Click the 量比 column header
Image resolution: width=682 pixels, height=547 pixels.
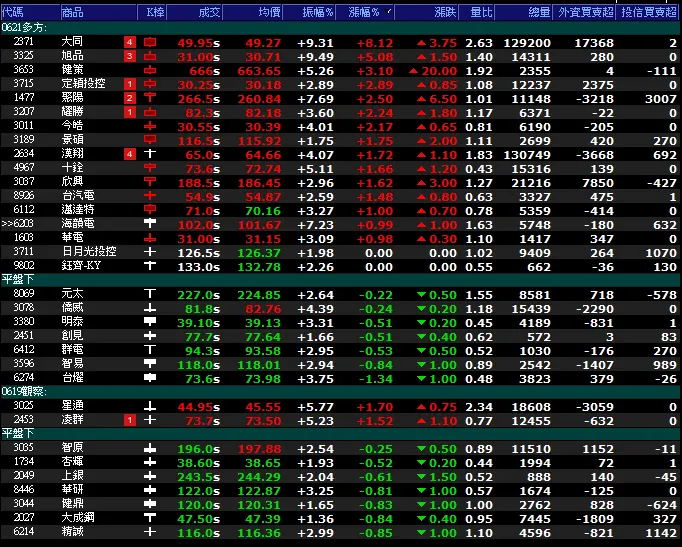click(x=476, y=12)
